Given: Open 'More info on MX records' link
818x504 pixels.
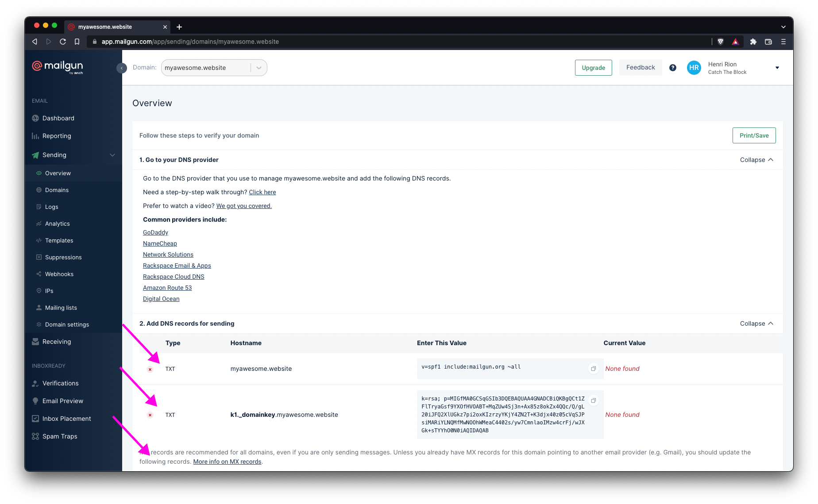Looking at the screenshot, I should [x=227, y=462].
